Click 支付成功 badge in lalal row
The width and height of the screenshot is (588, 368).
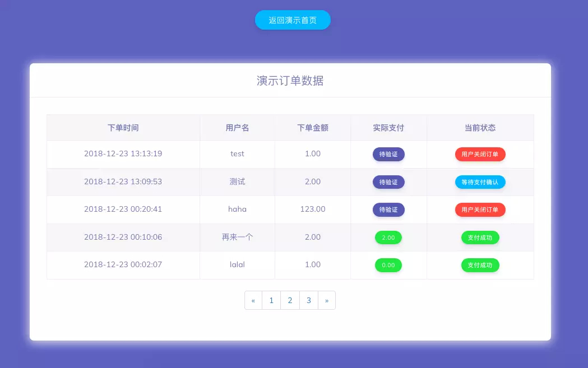point(480,265)
